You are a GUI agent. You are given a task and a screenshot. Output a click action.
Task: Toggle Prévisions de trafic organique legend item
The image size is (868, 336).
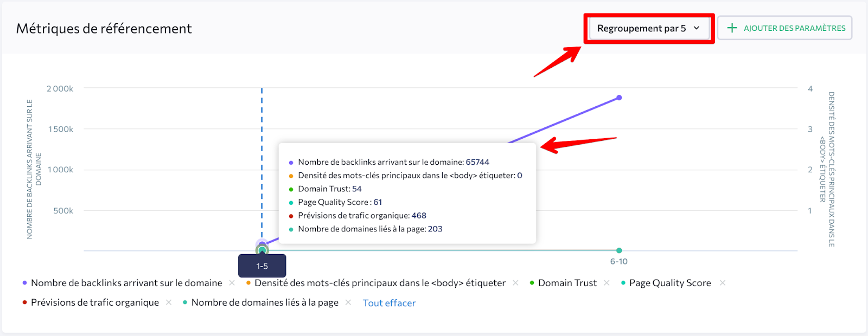94,302
